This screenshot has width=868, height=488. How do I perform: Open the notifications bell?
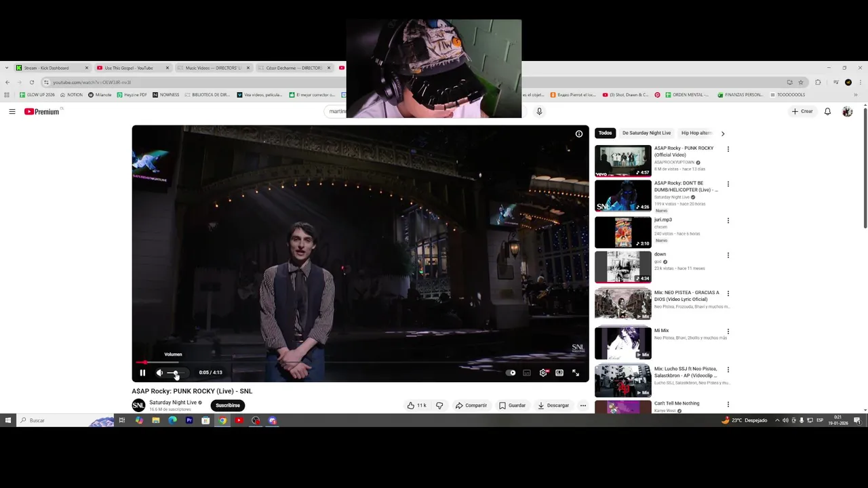coord(827,111)
